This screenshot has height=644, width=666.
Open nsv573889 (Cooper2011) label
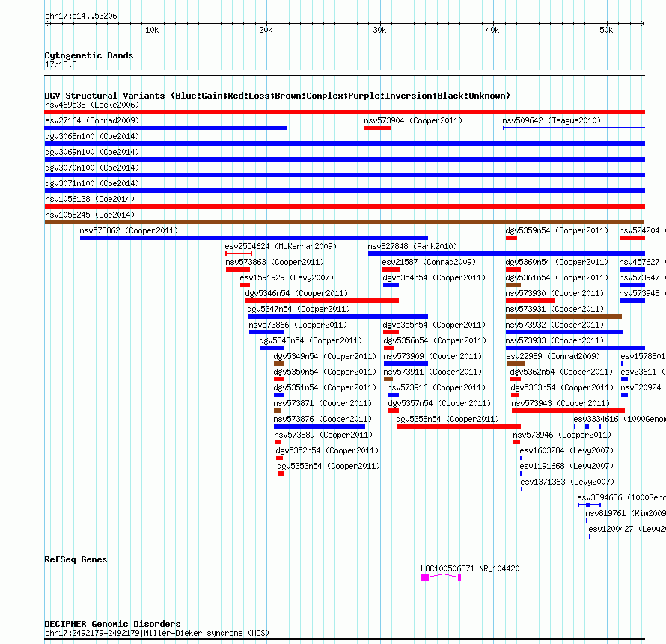323,435
